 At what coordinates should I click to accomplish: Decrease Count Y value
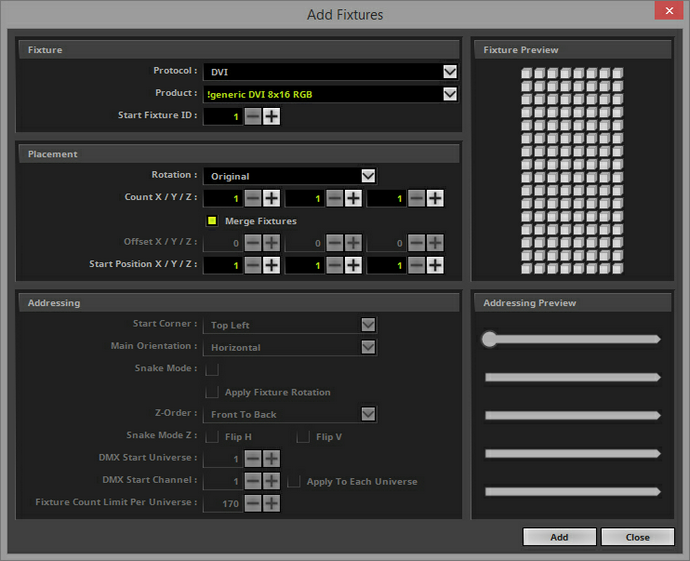pyautogui.click(x=335, y=198)
